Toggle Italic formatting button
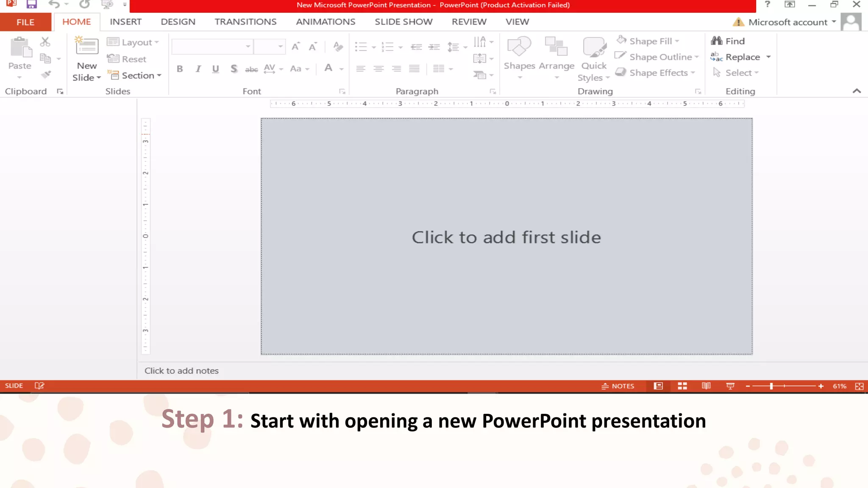Image resolution: width=868 pixels, height=488 pixels. pos(198,69)
